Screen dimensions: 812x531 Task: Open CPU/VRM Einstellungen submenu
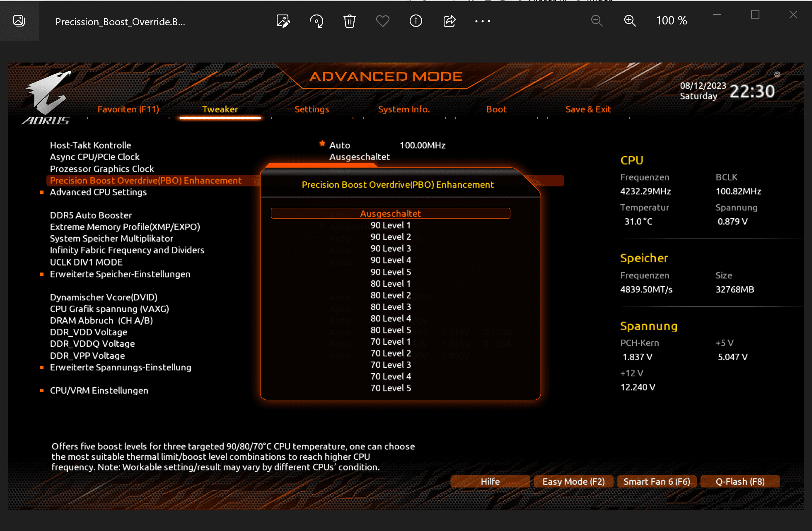click(x=99, y=391)
